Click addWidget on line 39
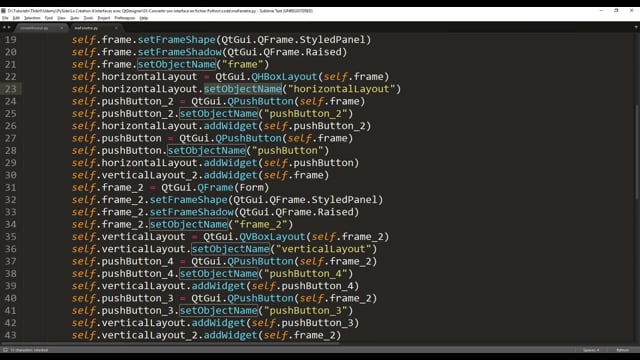Screen dimensions: 640x360 point(218,286)
